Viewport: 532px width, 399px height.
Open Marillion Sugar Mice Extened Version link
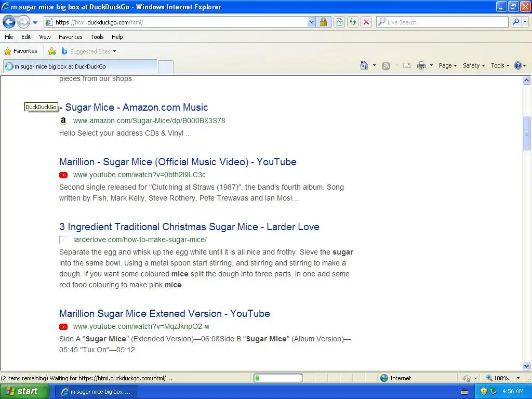[165, 313]
